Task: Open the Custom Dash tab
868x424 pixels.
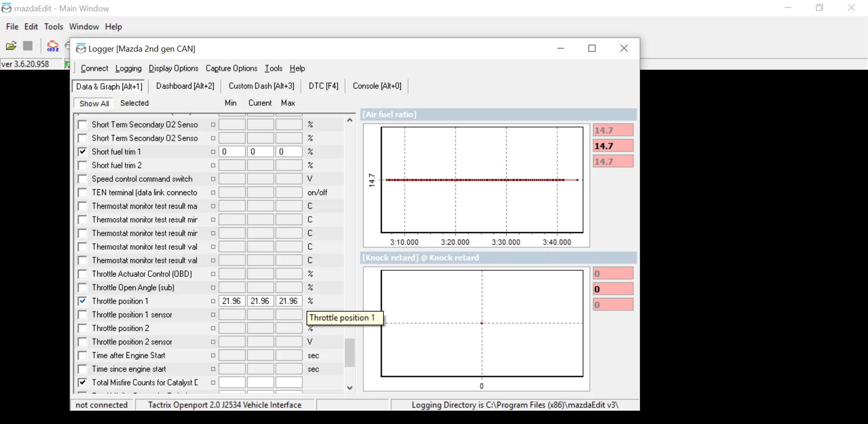Action: (261, 86)
